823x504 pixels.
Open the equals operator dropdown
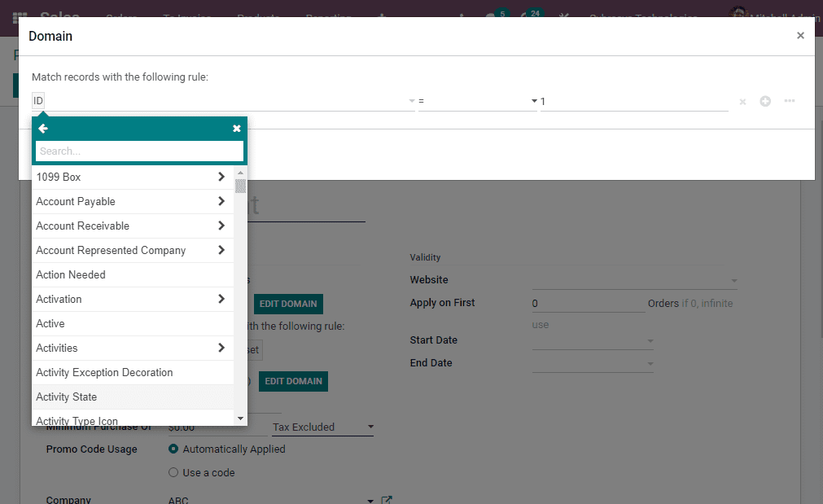pos(475,101)
